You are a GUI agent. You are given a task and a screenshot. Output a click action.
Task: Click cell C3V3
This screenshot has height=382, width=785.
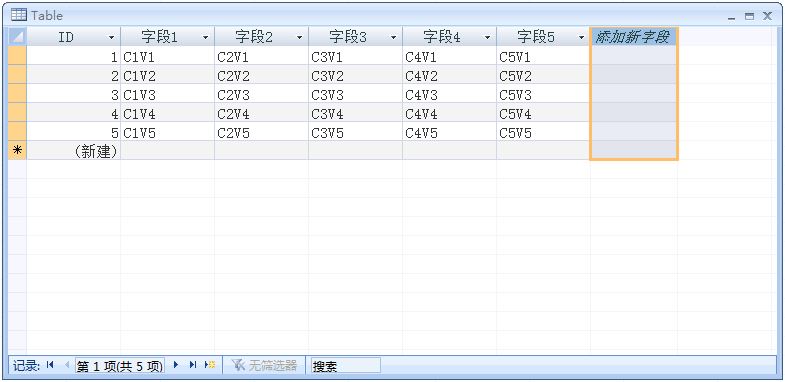coord(355,94)
